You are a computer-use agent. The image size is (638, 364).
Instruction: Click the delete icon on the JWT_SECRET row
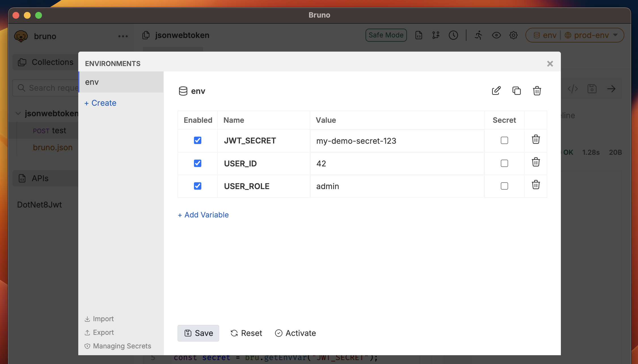coord(535,139)
